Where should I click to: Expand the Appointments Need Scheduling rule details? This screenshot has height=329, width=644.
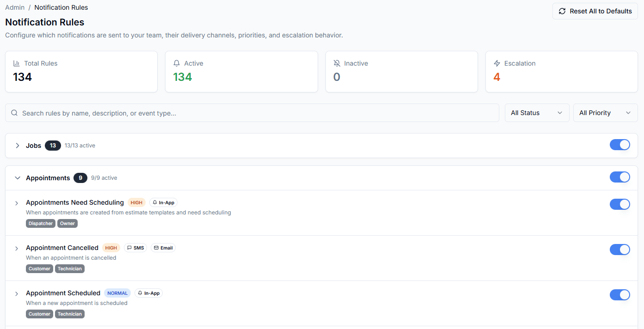(x=17, y=203)
